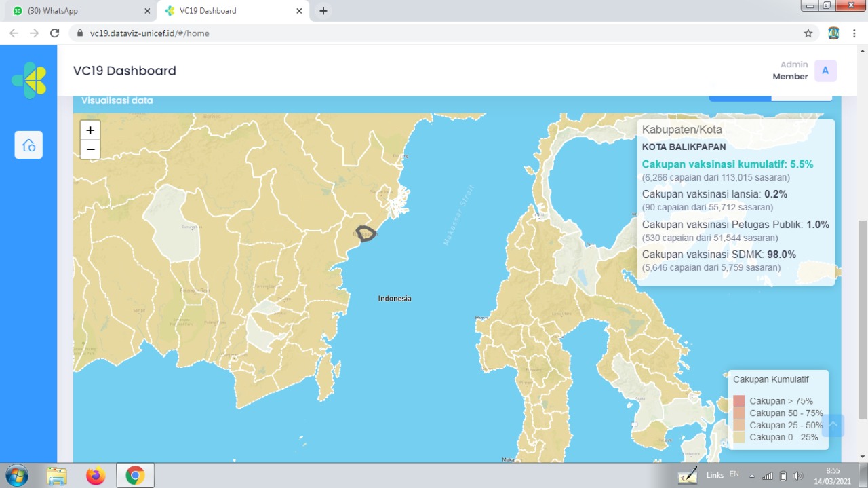
Task: Show hidden system tray icons
Action: (751, 476)
